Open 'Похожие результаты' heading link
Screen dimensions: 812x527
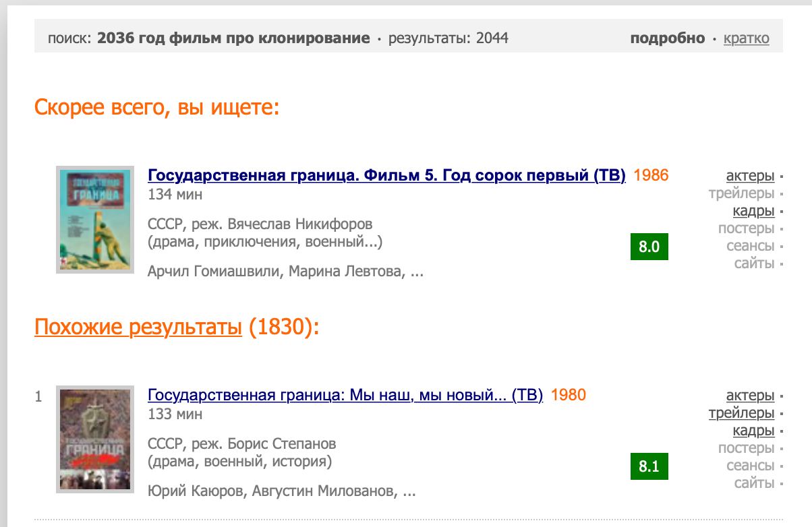tap(138, 328)
